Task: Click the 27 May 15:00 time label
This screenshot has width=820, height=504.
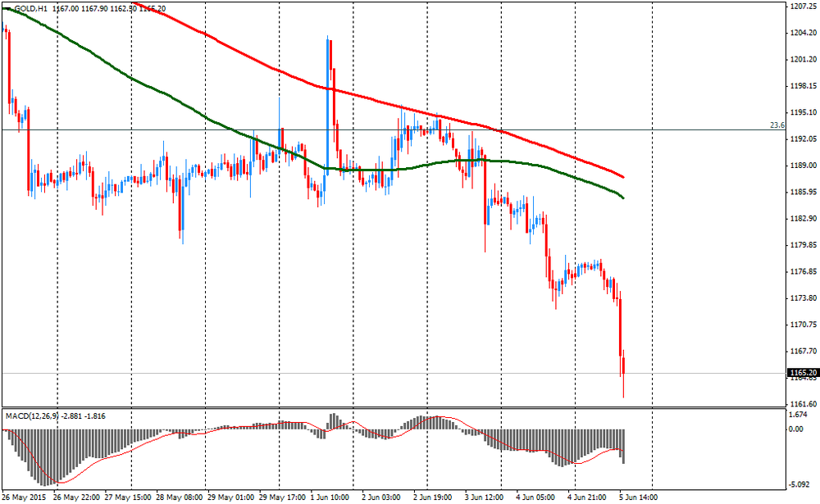Action: tap(128, 497)
